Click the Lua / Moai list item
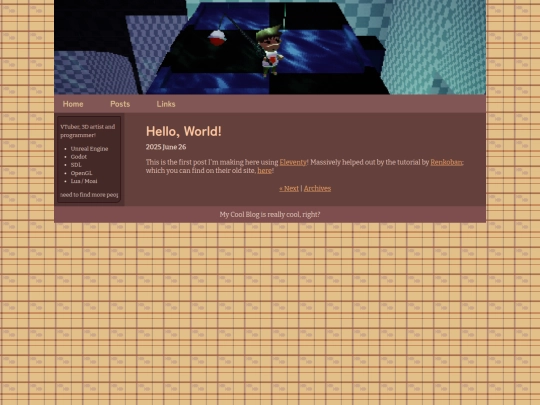 coord(84,181)
